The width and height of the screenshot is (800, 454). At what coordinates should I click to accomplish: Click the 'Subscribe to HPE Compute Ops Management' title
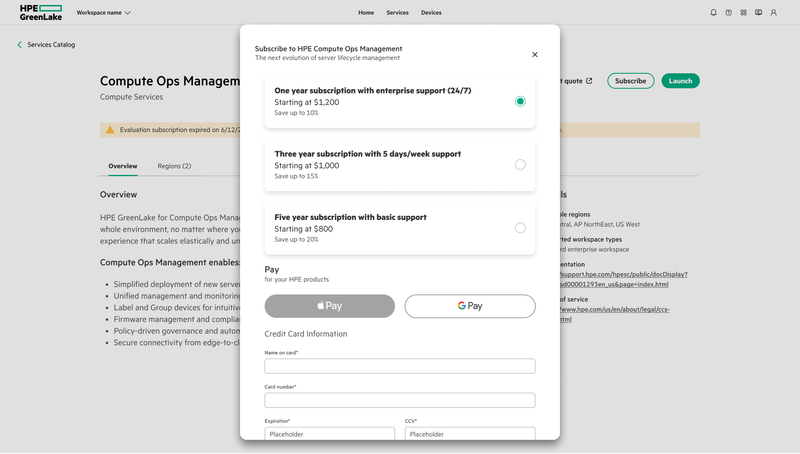[x=329, y=48]
